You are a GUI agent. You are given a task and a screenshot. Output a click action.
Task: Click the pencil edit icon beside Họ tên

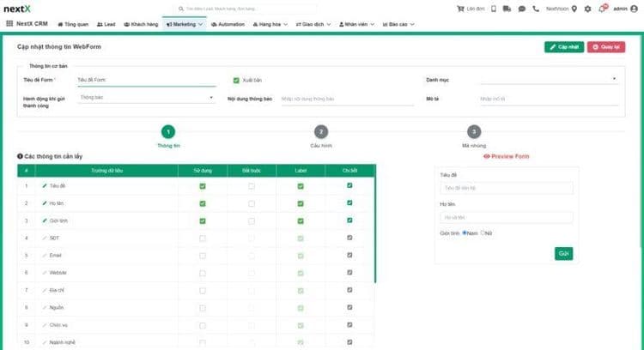(43, 203)
